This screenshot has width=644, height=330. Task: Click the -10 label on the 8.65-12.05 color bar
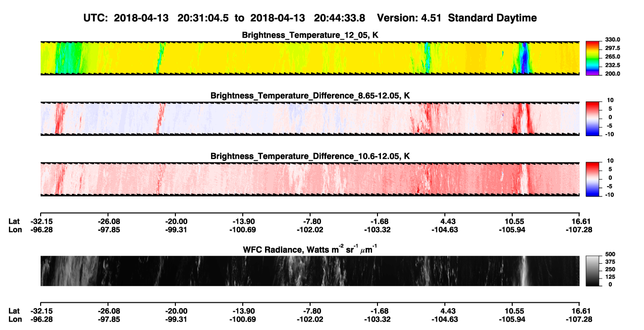[x=610, y=134]
